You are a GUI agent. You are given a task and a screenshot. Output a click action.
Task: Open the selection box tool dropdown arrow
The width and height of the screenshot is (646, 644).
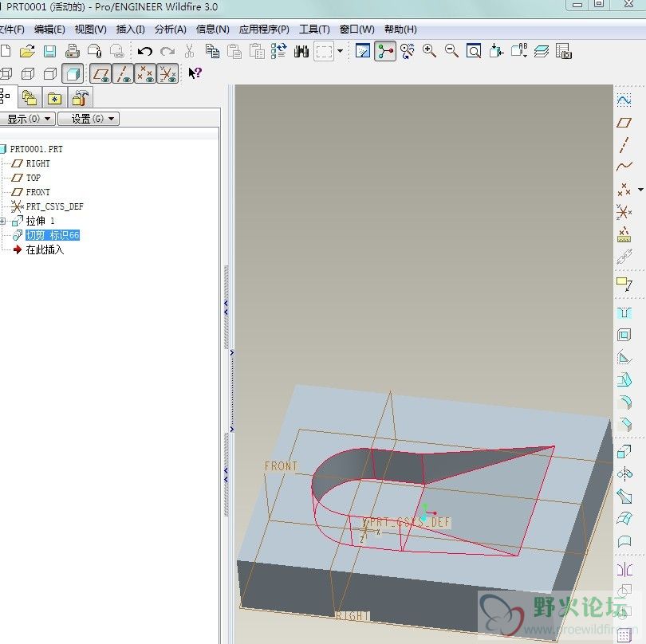click(x=340, y=52)
